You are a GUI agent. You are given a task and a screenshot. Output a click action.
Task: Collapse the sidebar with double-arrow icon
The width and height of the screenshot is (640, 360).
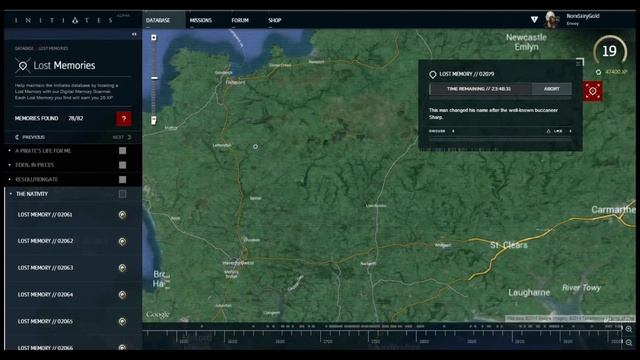click(x=134, y=34)
